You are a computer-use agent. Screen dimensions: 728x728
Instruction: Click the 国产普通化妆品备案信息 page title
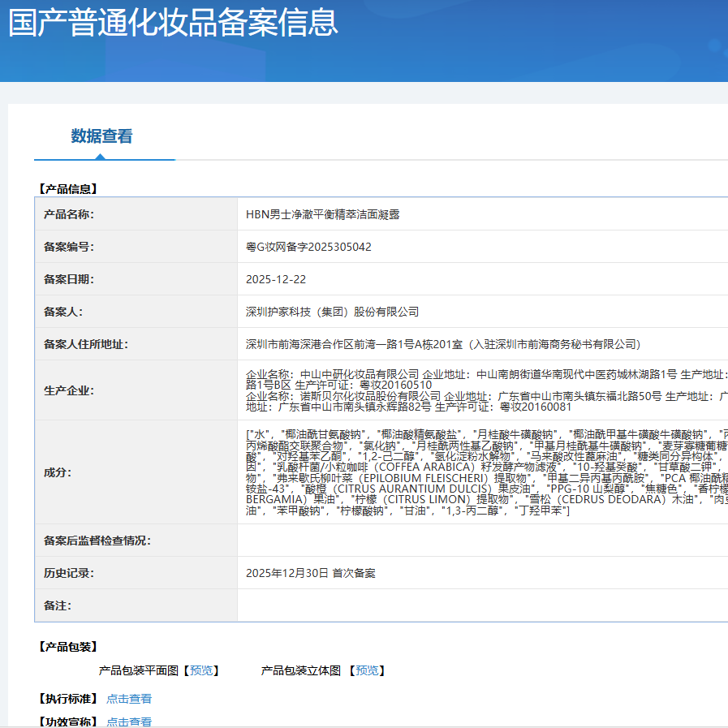point(173,22)
